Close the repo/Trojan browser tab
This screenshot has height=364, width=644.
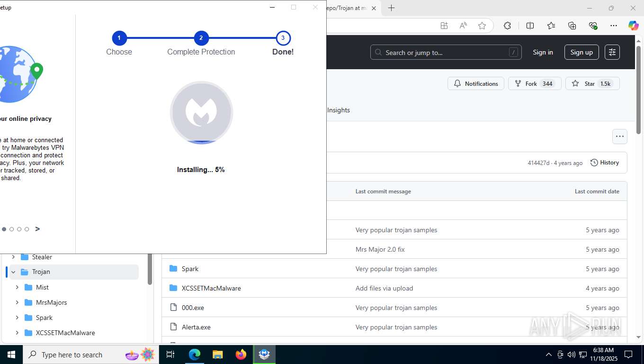pyautogui.click(x=374, y=8)
